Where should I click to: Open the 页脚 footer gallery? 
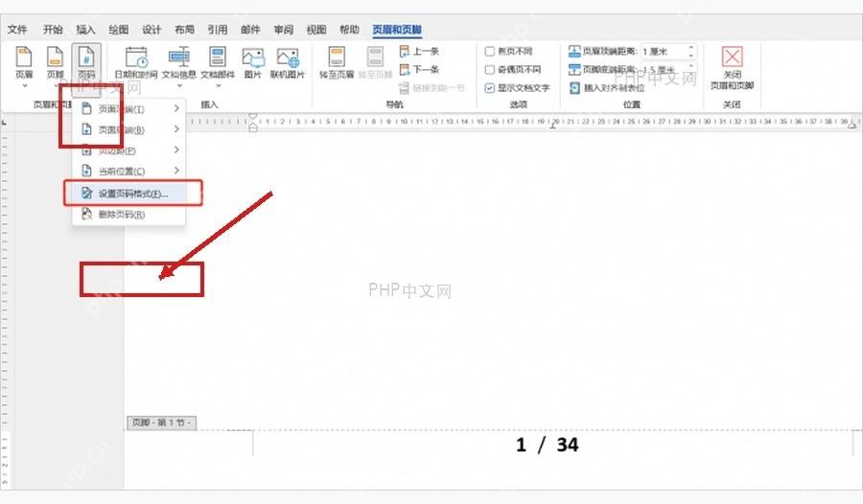55,66
